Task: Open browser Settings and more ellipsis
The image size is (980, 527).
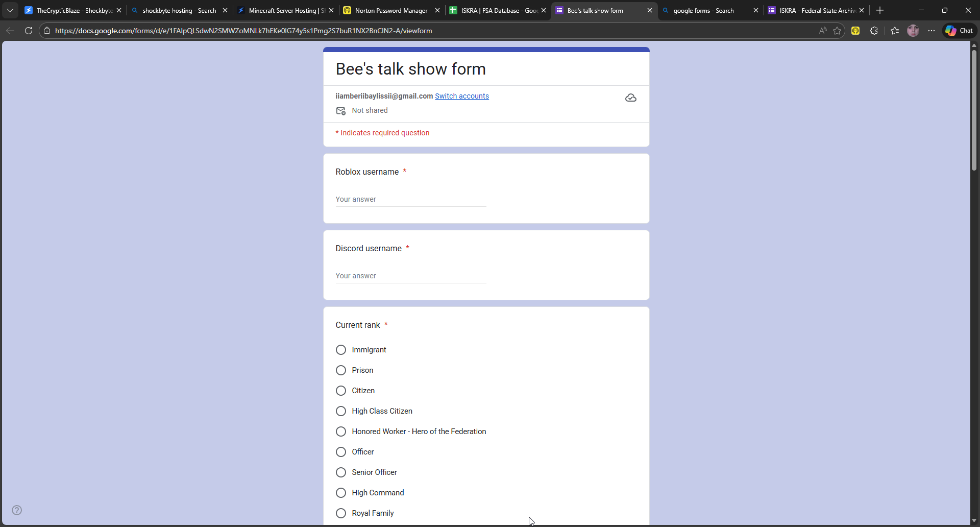Action: coord(932,31)
